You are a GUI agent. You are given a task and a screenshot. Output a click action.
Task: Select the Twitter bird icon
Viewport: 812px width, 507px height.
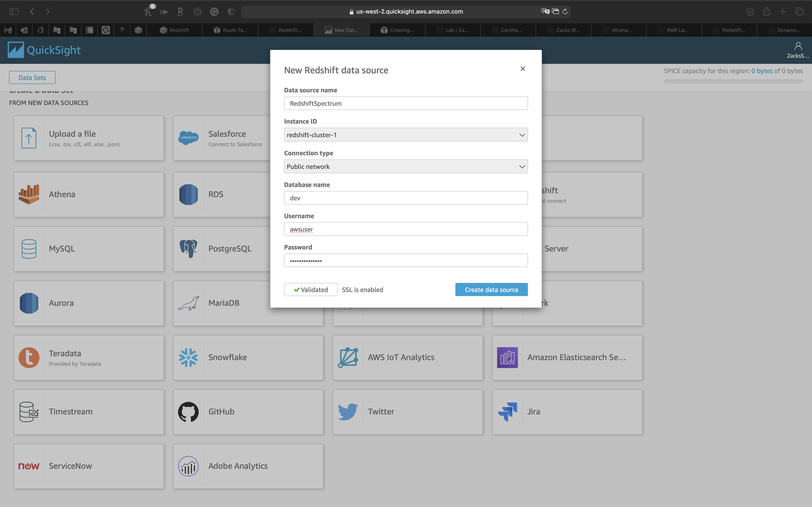tap(348, 412)
